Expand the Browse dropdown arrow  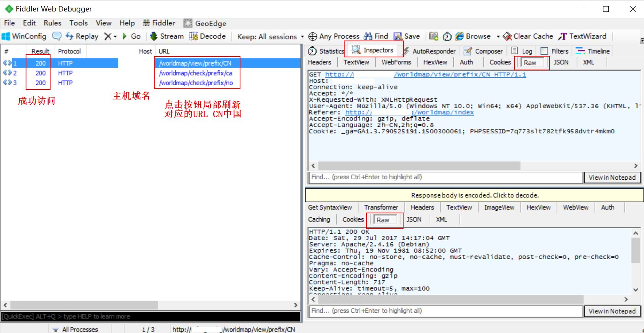[x=498, y=37]
